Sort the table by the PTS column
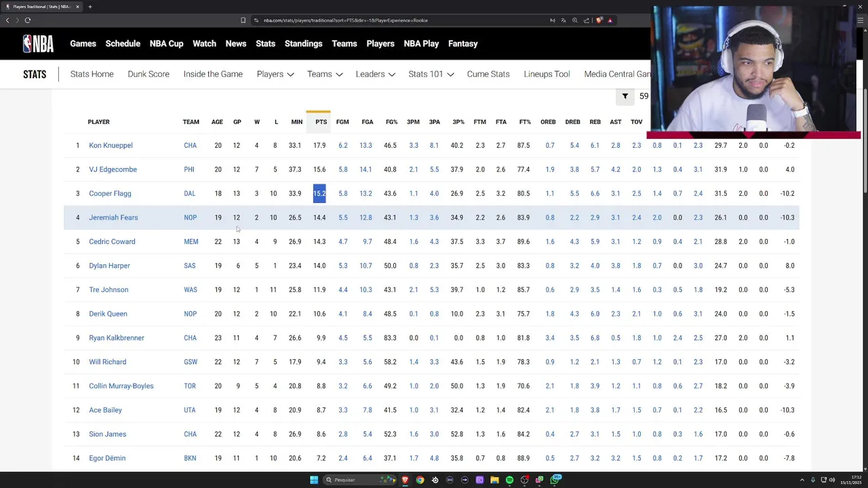868x488 pixels. tap(321, 122)
